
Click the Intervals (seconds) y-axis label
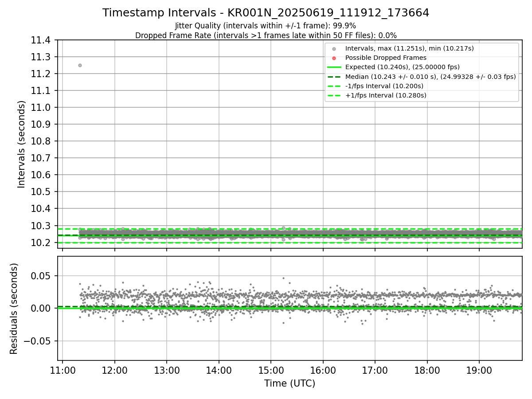click(x=22, y=144)
